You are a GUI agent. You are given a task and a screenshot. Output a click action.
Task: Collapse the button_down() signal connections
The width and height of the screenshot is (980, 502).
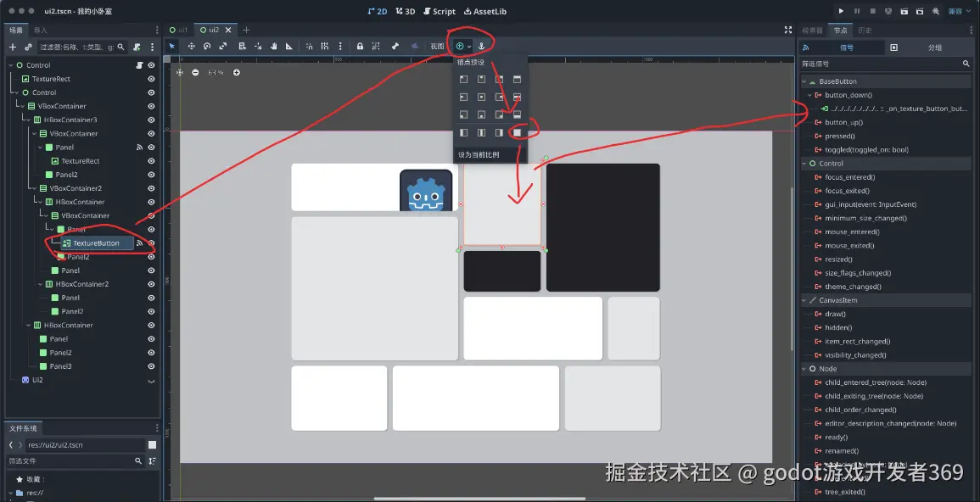(x=810, y=95)
